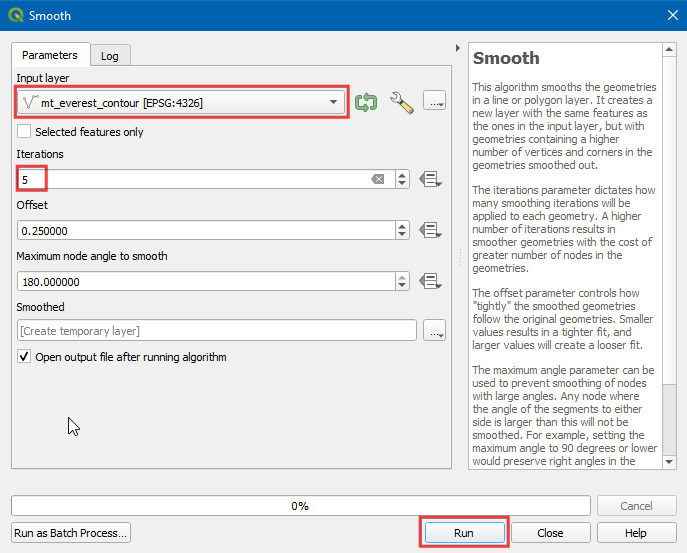Click the browse button beside Input layer

tap(434, 102)
